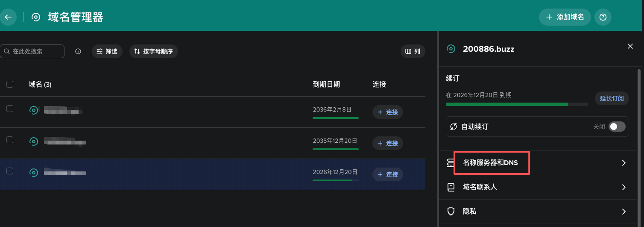Open the 按字母顺序 sort dropdown
Viewport: 644px width, 227px height.
153,51
